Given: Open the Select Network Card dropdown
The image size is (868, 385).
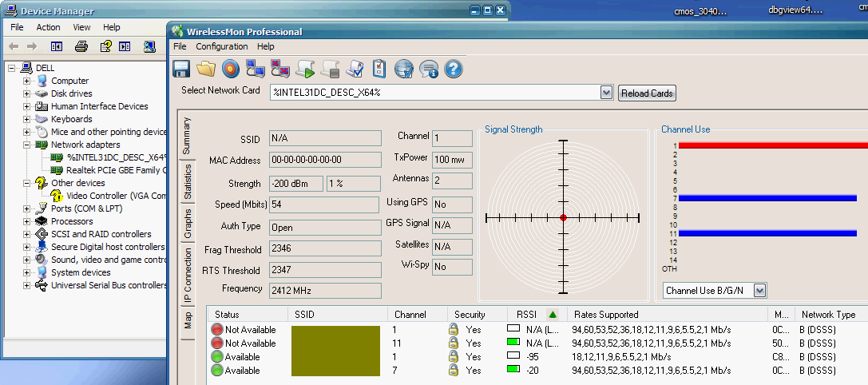Looking at the screenshot, I should tap(606, 93).
